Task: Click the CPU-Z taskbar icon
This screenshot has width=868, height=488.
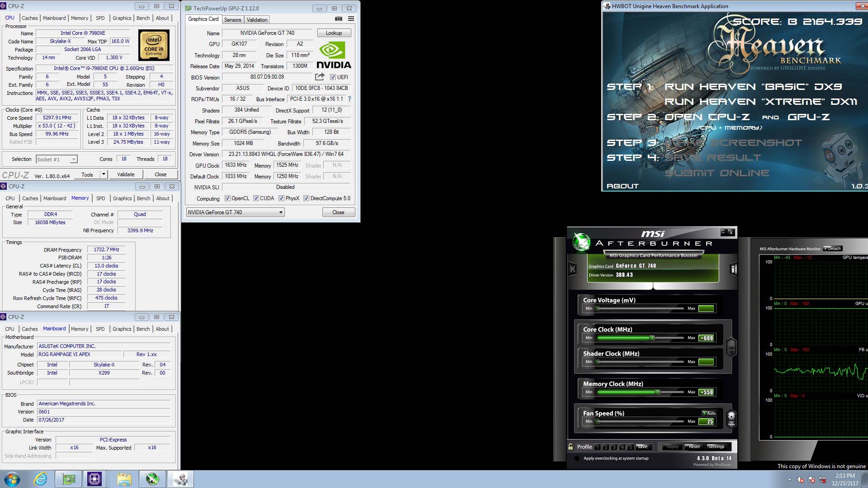Action: pyautogui.click(x=94, y=479)
